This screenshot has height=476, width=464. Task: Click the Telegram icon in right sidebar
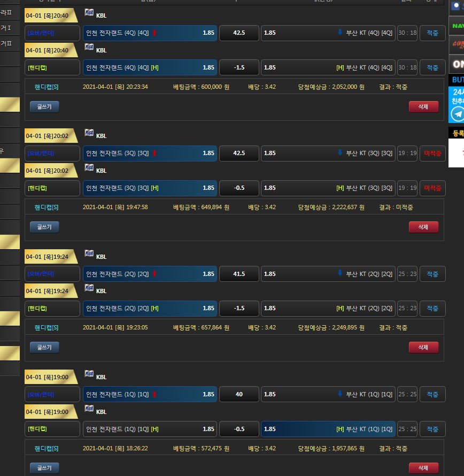(457, 114)
